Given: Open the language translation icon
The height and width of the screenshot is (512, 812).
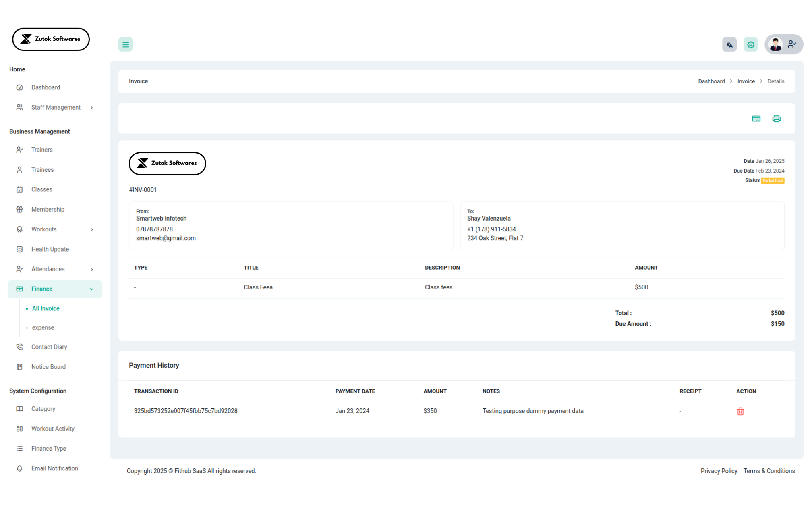Looking at the screenshot, I should pos(729,45).
